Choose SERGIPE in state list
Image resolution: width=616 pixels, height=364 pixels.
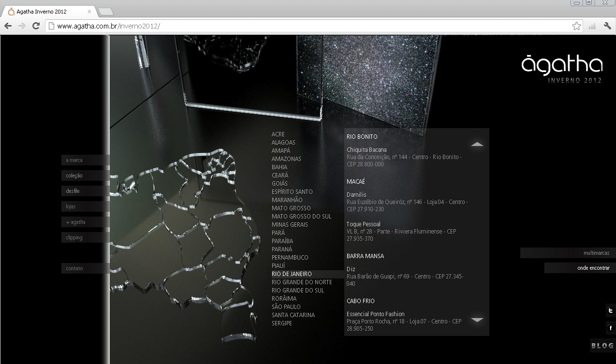tap(282, 323)
